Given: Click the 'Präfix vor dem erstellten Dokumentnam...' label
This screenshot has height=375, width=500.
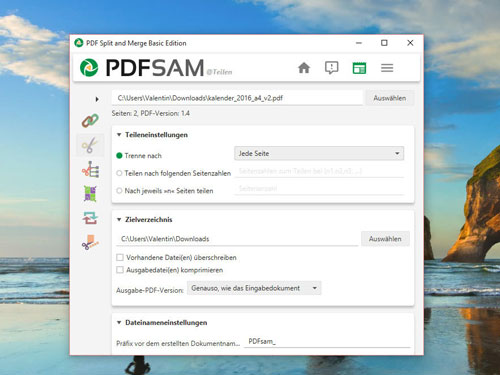Looking at the screenshot, I should 178,343.
